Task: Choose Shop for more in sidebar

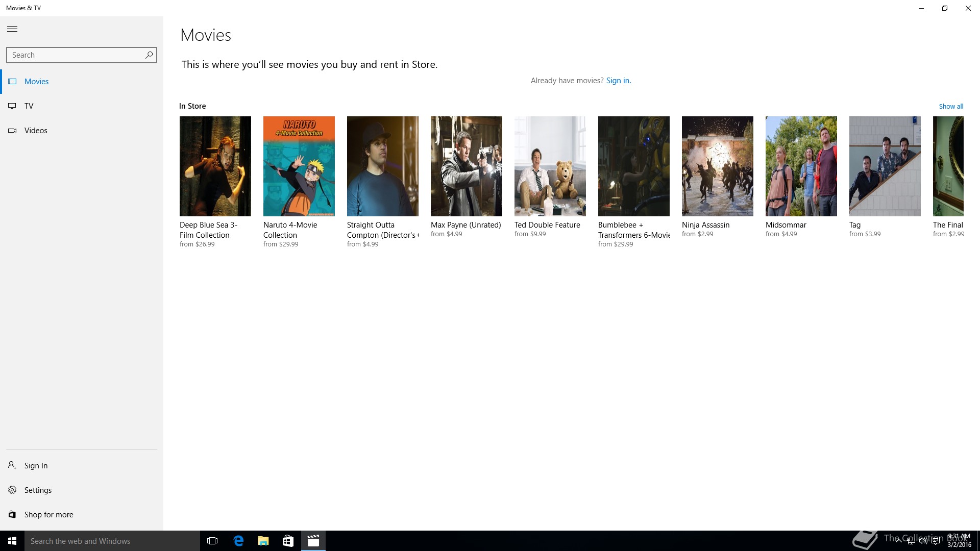Action: pos(82,514)
